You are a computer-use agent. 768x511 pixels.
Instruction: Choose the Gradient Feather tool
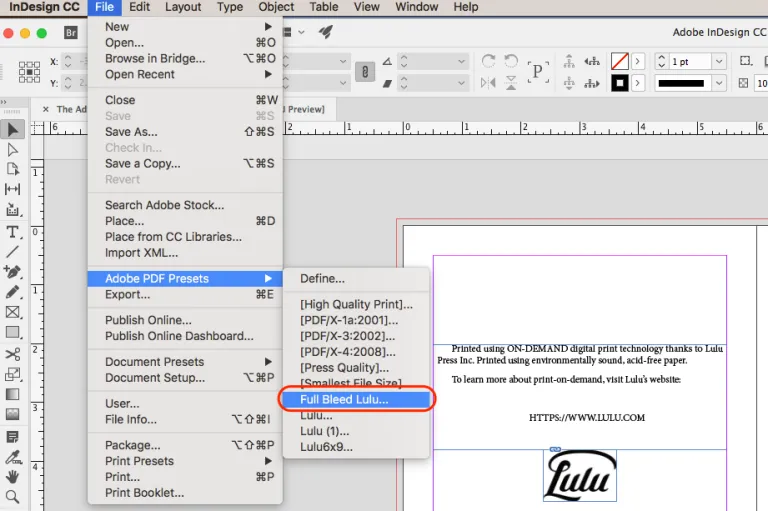pyautogui.click(x=13, y=414)
